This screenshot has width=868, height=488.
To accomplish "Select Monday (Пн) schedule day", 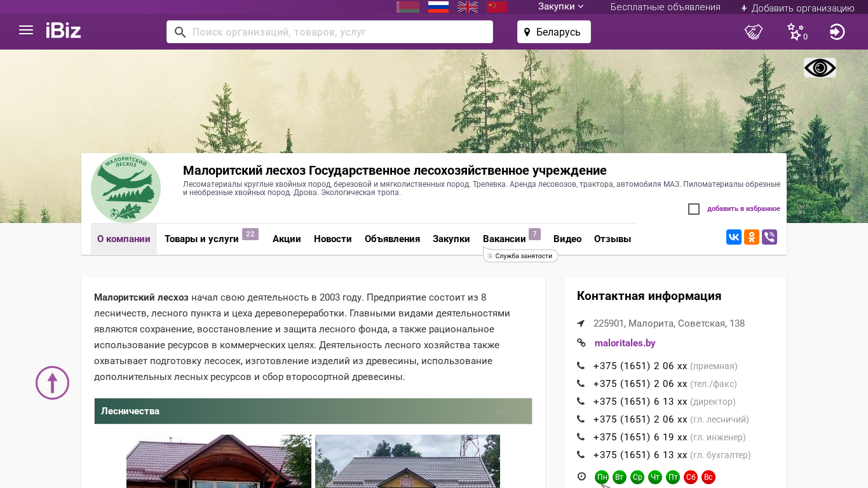I will pyautogui.click(x=602, y=477).
